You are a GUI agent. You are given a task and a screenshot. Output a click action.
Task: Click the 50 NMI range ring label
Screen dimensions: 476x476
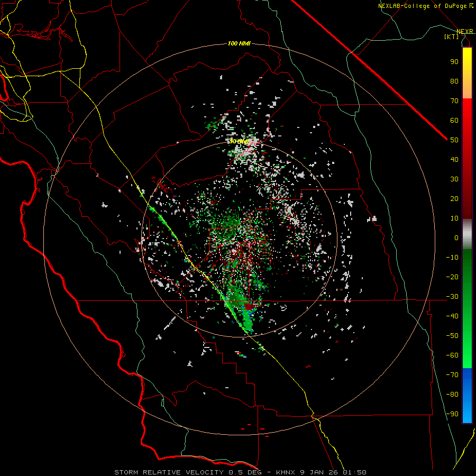pyautogui.click(x=239, y=141)
